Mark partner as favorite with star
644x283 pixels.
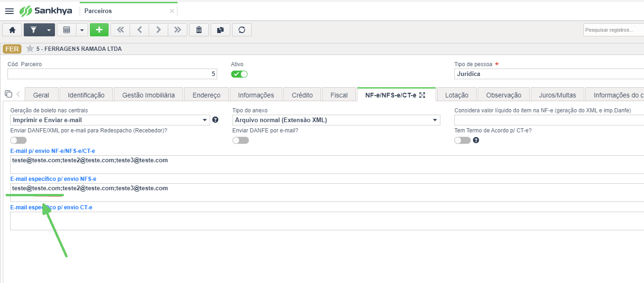(x=30, y=48)
